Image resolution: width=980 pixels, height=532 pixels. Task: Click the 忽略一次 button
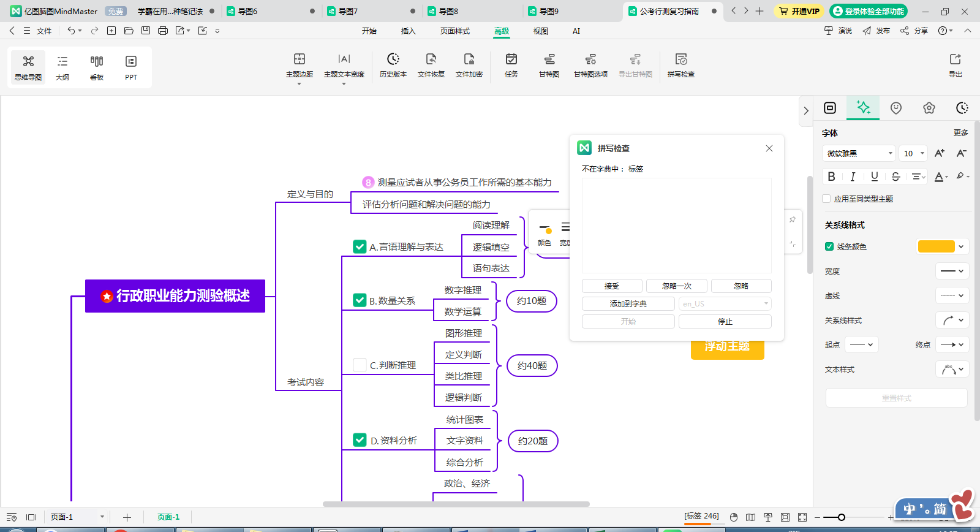coord(677,286)
